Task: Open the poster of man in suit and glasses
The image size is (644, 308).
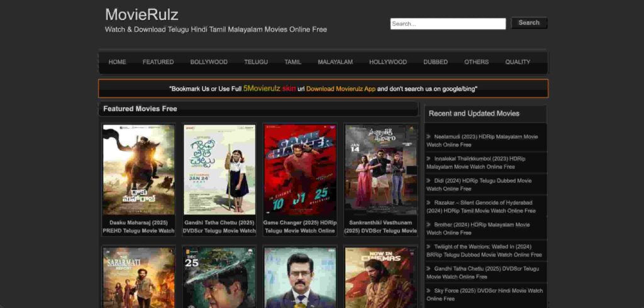Action: tap(300, 278)
